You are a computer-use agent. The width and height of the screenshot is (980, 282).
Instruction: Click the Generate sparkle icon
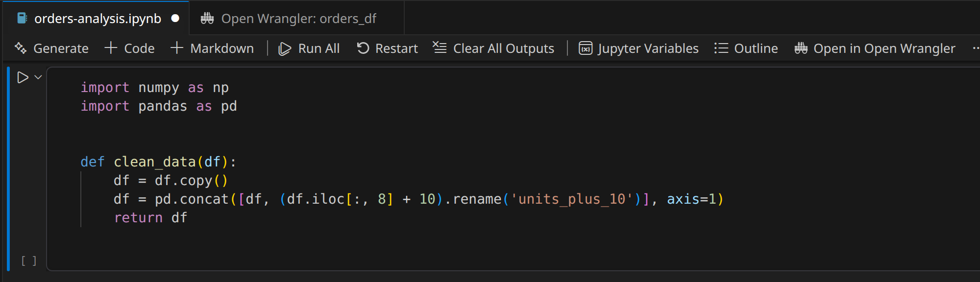click(x=21, y=48)
